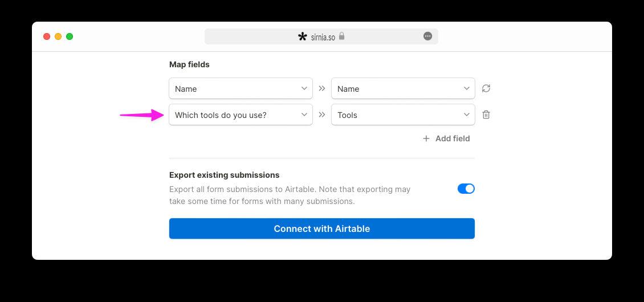Image resolution: width=644 pixels, height=302 pixels.
Task: Expand the "Which tools do you use?" dropdown
Action: [241, 115]
